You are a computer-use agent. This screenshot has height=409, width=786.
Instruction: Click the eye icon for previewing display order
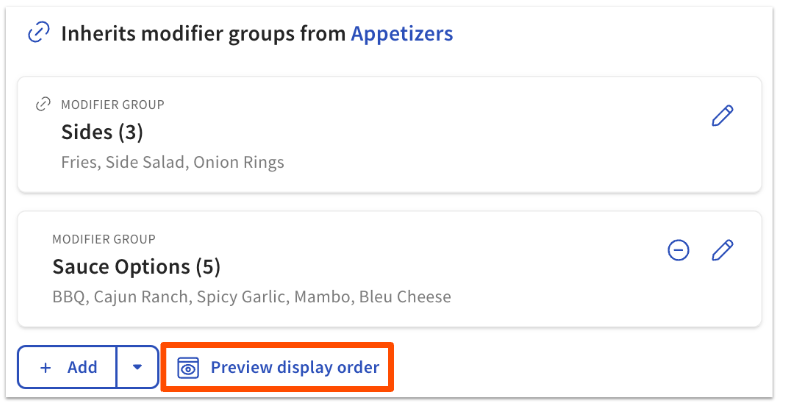(188, 367)
